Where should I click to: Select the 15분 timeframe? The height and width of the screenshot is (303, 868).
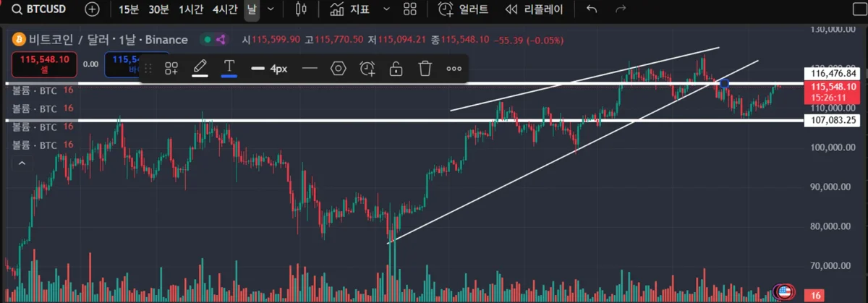(x=129, y=9)
